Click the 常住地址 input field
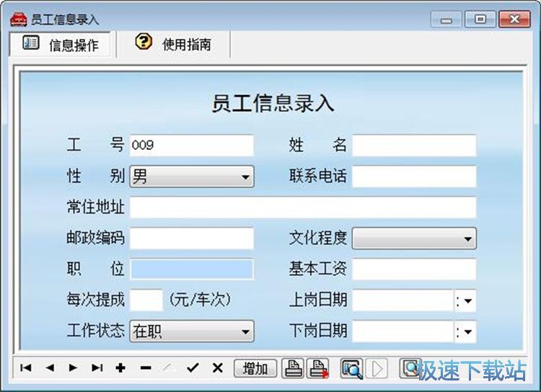 (303, 208)
